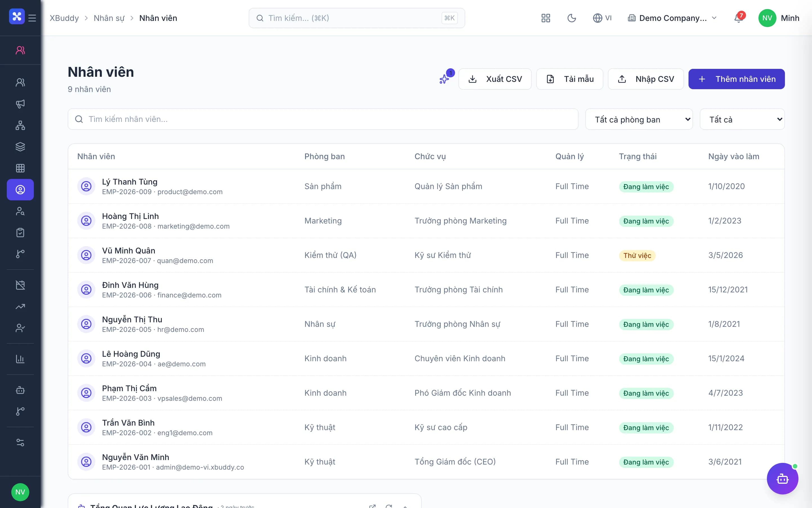Open the Tất cả phòng ban department filter
Viewport: 812px width, 508px height.
639,119
